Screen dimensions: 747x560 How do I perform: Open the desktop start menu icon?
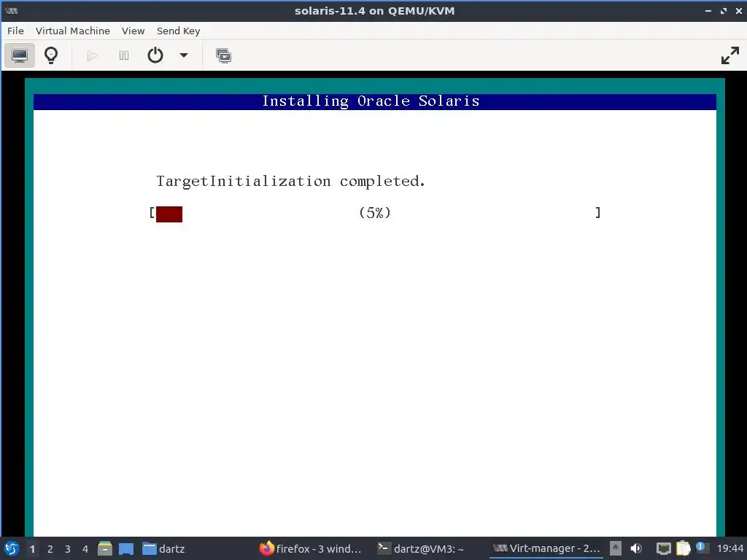point(12,548)
